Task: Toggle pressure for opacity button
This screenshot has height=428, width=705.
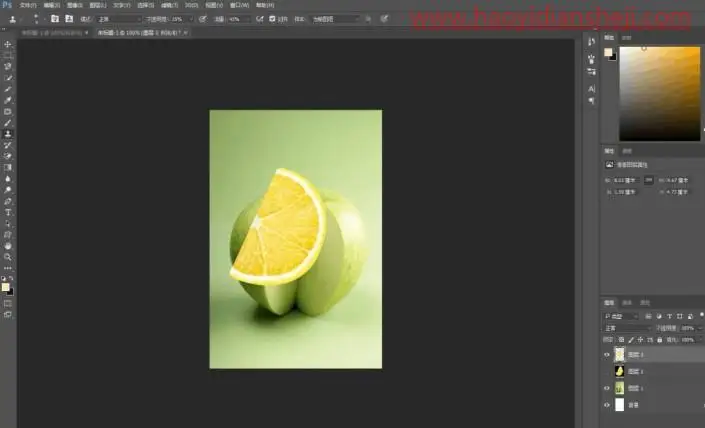Action: pyautogui.click(x=203, y=19)
